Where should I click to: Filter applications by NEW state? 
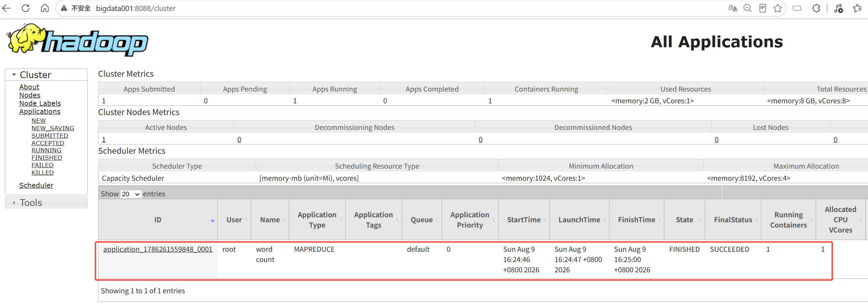click(x=39, y=121)
